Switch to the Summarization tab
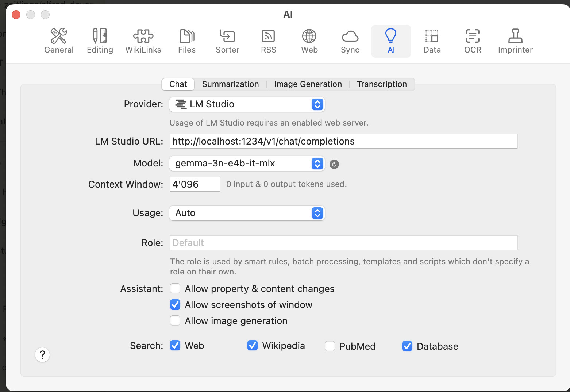Viewport: 570px width, 392px height. coord(230,84)
